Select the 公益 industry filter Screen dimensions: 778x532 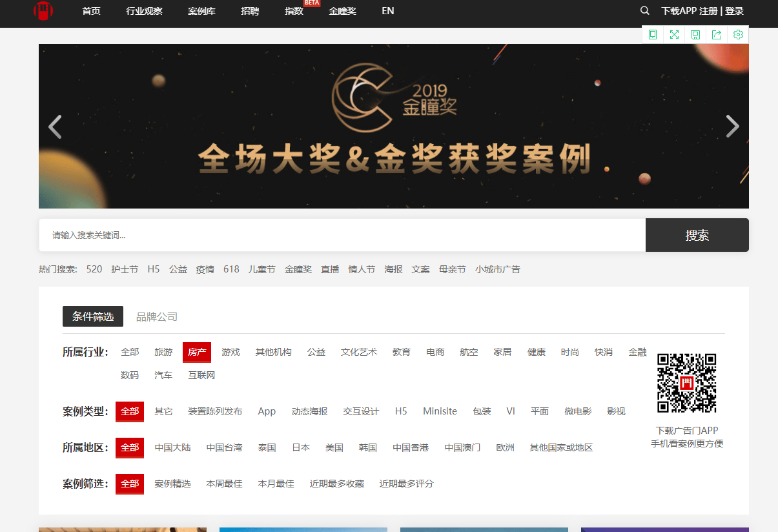point(316,352)
